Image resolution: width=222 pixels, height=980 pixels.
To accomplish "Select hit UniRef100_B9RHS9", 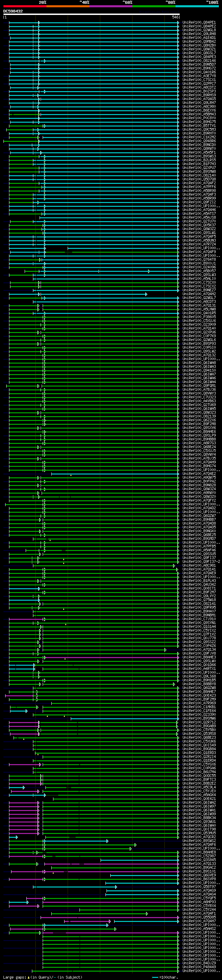I will pos(199,95).
